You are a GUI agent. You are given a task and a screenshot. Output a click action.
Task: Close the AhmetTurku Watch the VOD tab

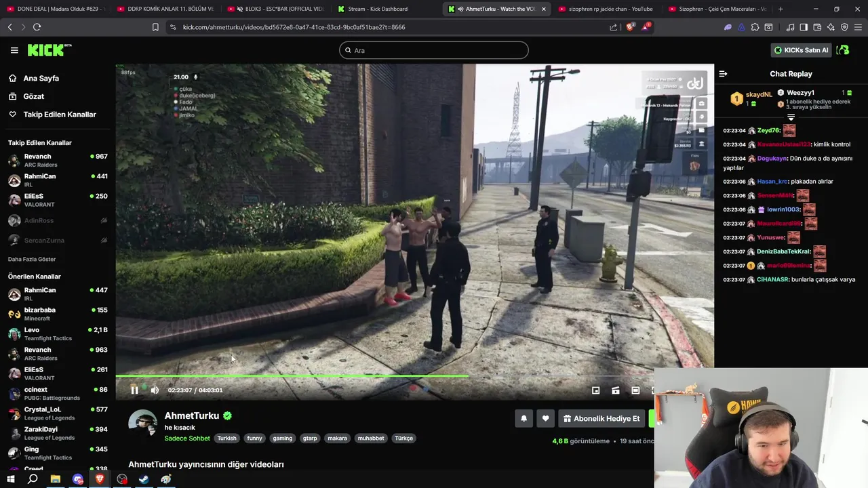pos(543,9)
